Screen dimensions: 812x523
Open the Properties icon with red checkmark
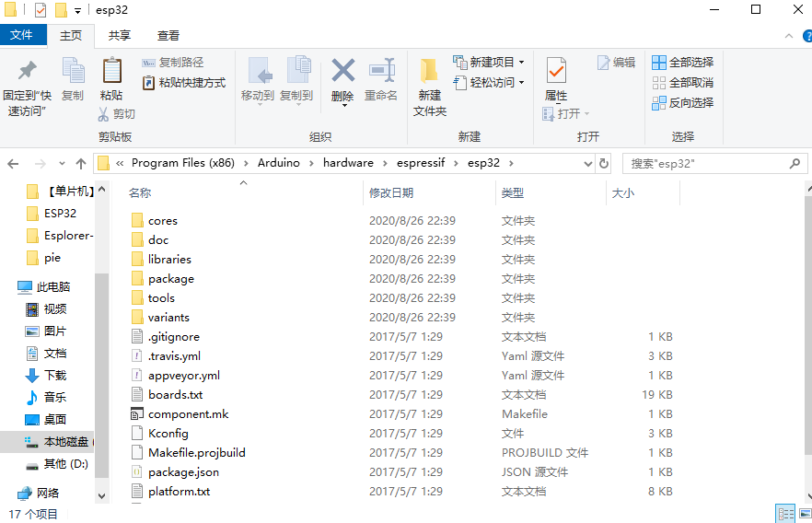(556, 72)
